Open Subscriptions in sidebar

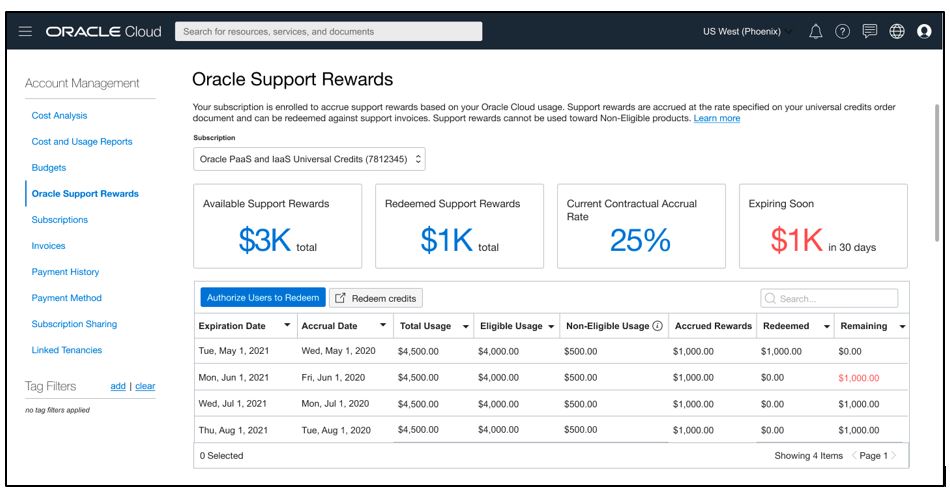[59, 220]
